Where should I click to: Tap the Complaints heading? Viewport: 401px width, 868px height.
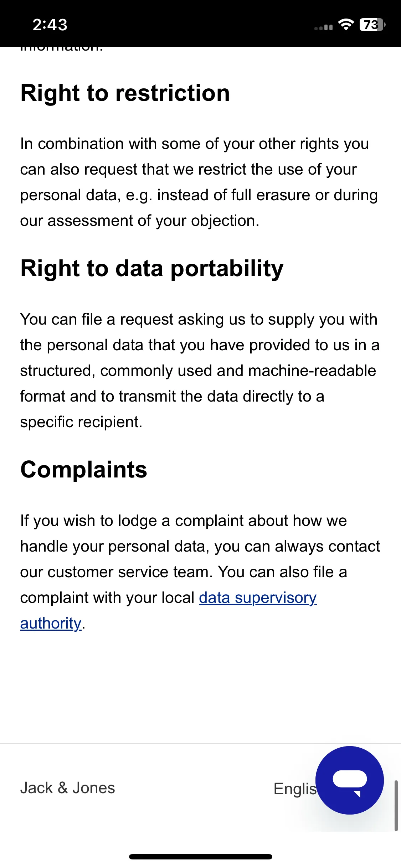(84, 469)
